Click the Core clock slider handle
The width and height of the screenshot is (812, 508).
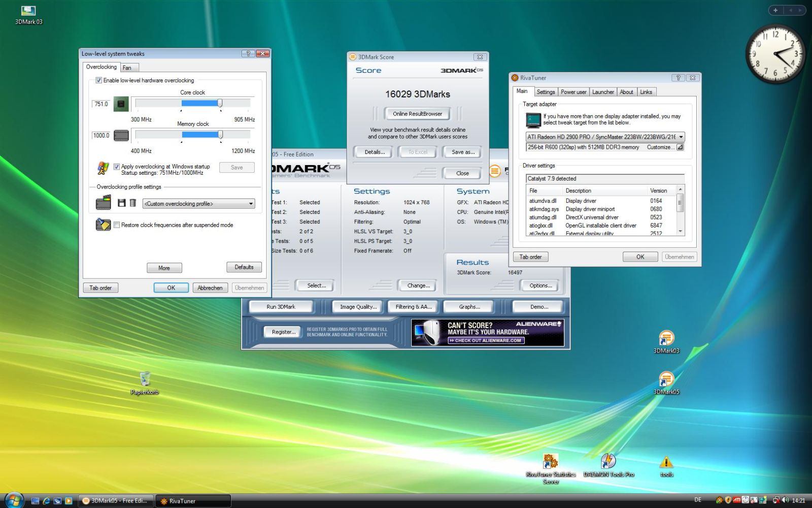(220, 103)
